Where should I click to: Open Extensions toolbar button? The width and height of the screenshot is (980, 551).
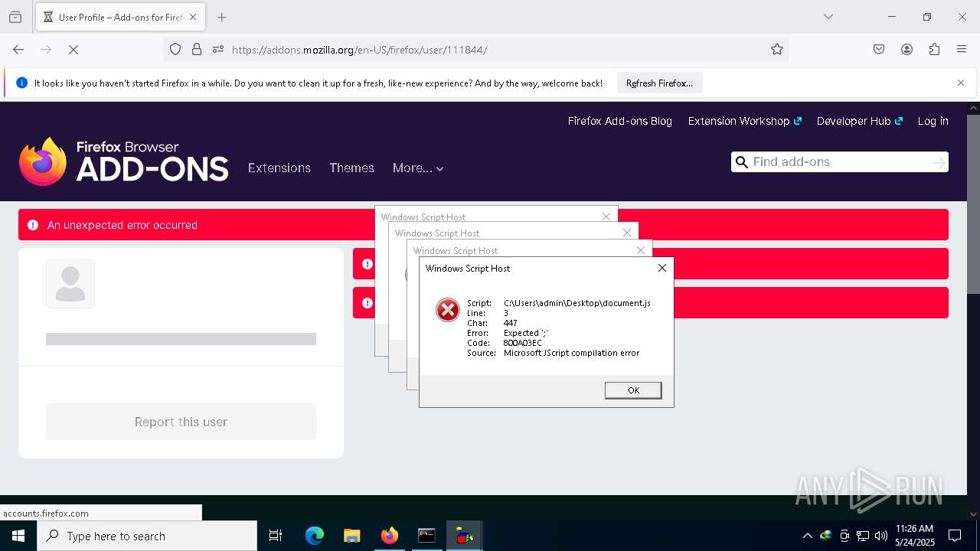click(934, 49)
